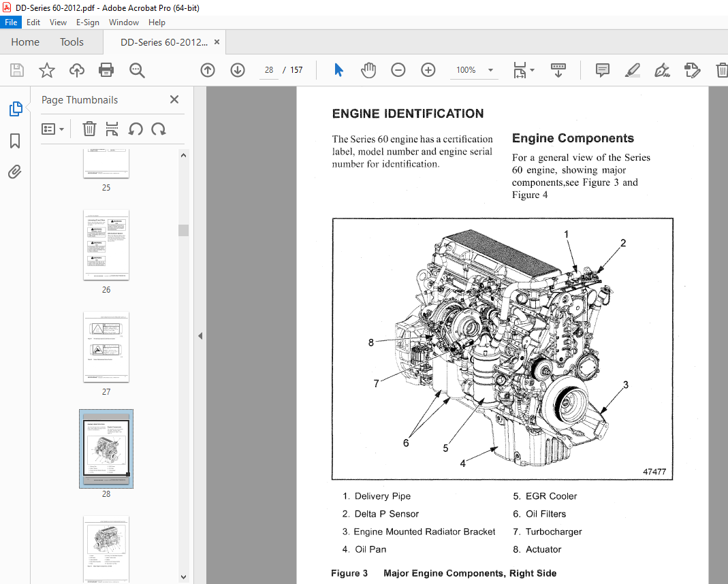Image resolution: width=728 pixels, height=584 pixels.
Task: Expand the fit page options arrow
Action: click(x=532, y=70)
